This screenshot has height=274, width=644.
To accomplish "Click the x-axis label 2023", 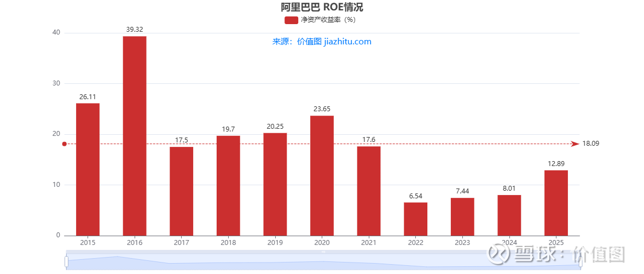I will pyautogui.click(x=462, y=243).
